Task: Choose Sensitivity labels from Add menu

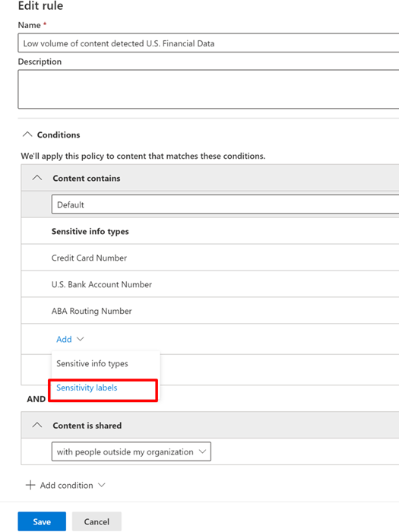Action: (x=87, y=388)
